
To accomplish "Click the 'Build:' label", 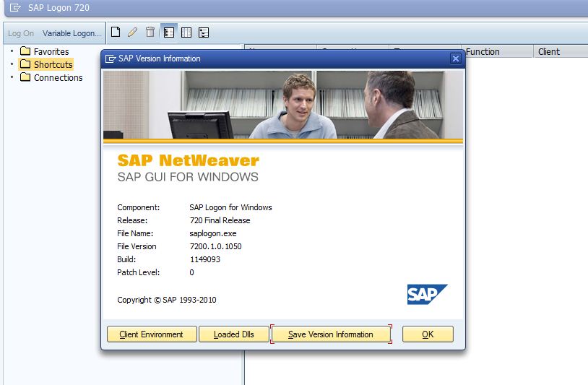I will pyautogui.click(x=126, y=259).
